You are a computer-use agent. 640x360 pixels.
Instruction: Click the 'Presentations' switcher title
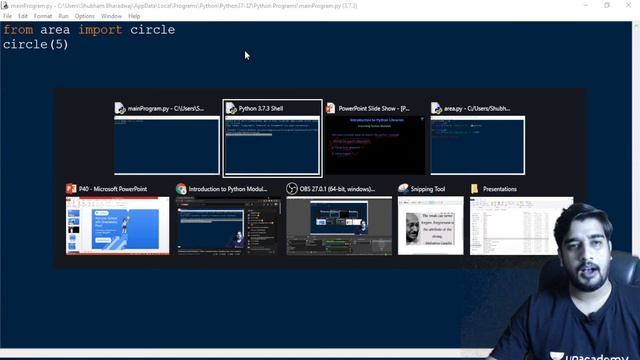pos(500,189)
